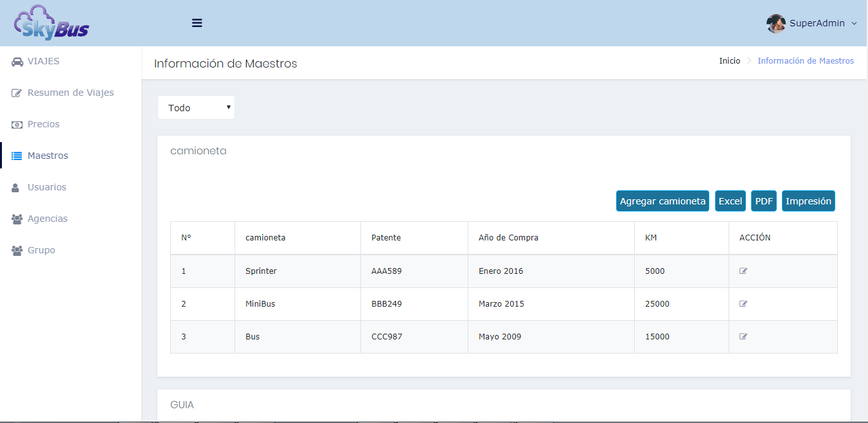Click edit icon for Sprinter row

pos(743,271)
